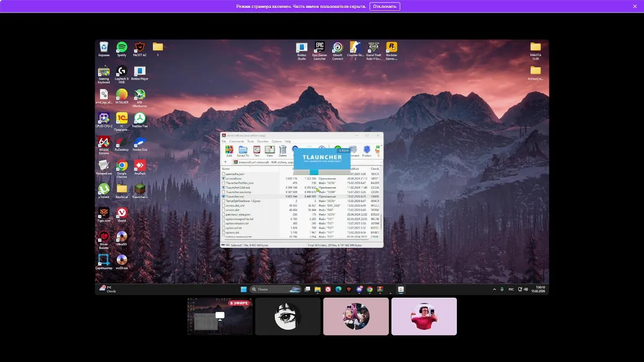Click the taskbar clock showing 7:30

coord(538,289)
